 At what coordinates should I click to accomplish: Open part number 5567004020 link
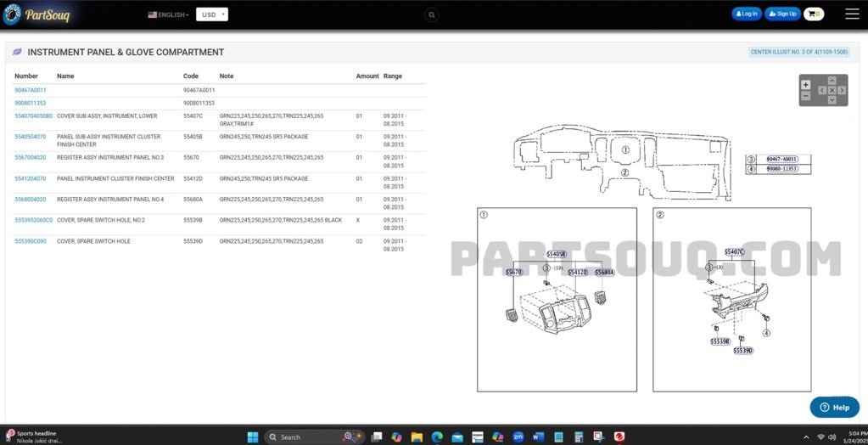[x=31, y=157]
